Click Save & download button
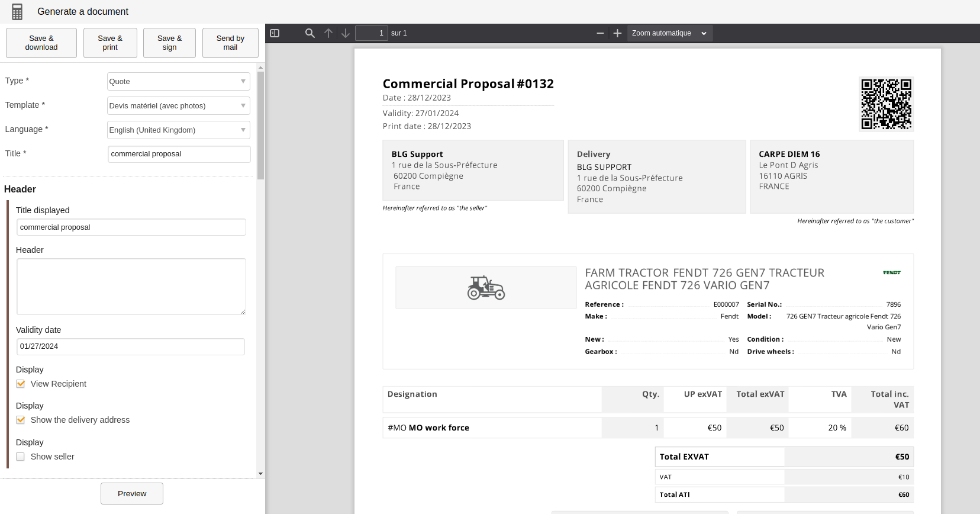The width and height of the screenshot is (980, 514). (x=41, y=43)
